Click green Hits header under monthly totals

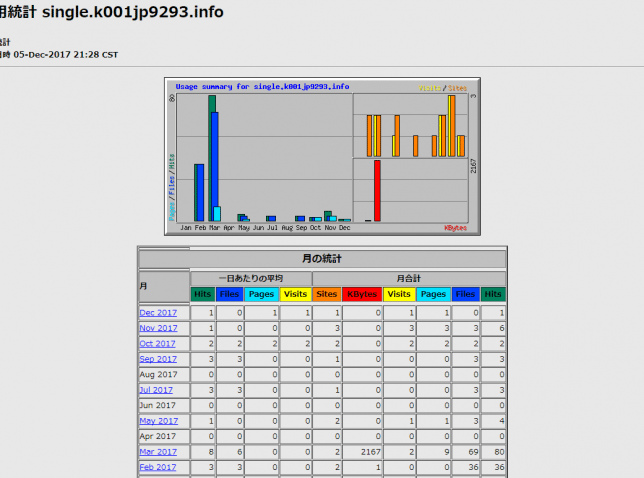pyautogui.click(x=493, y=294)
